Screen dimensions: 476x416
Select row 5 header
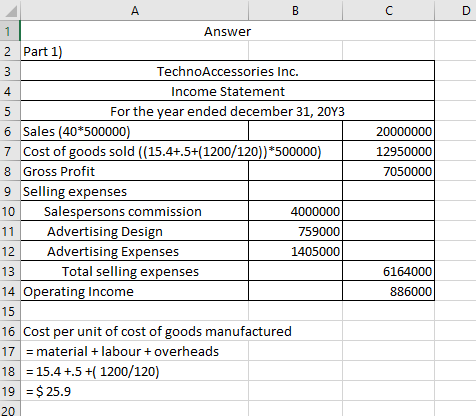click(10, 111)
